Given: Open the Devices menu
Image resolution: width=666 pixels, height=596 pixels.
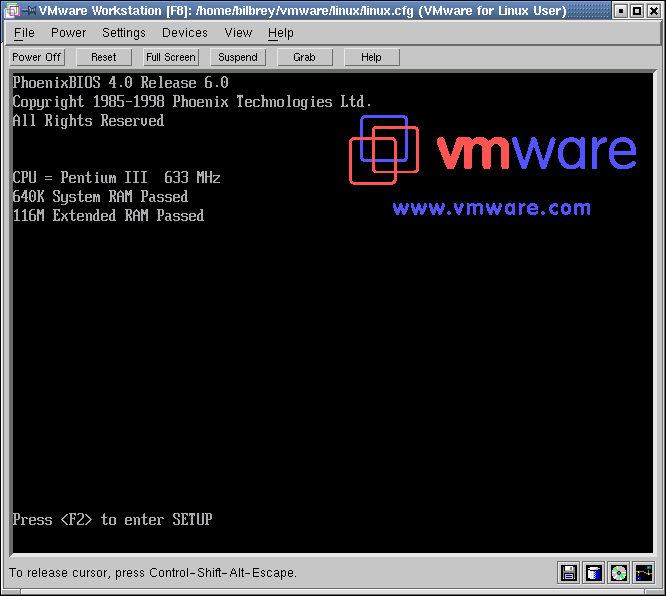Looking at the screenshot, I should 185,33.
